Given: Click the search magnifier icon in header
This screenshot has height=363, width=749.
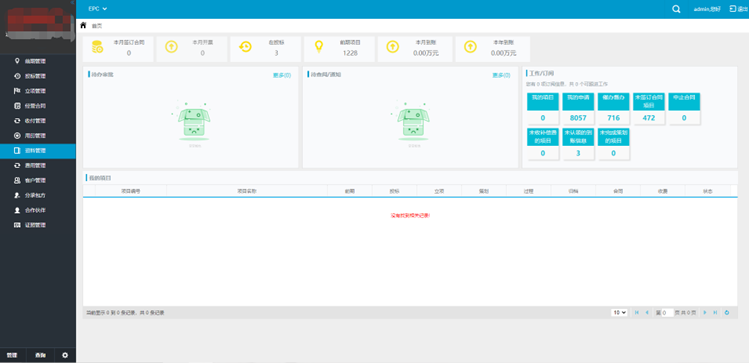Looking at the screenshot, I should [x=676, y=9].
